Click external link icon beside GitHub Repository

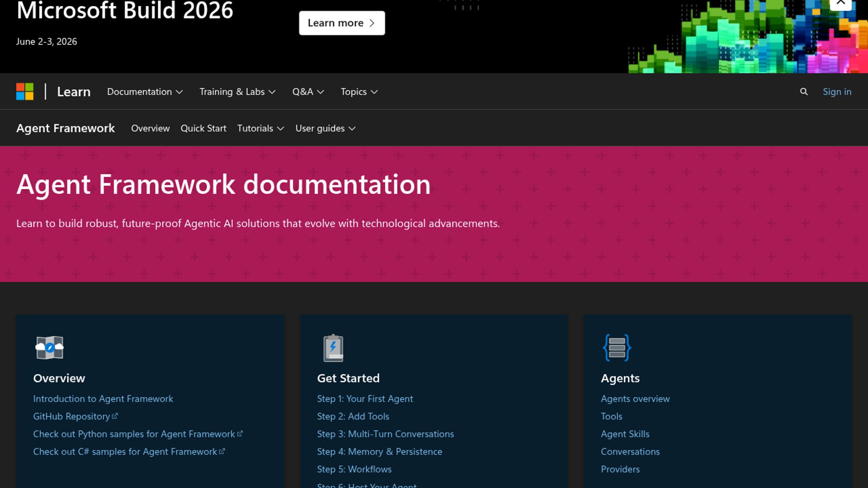(115, 416)
